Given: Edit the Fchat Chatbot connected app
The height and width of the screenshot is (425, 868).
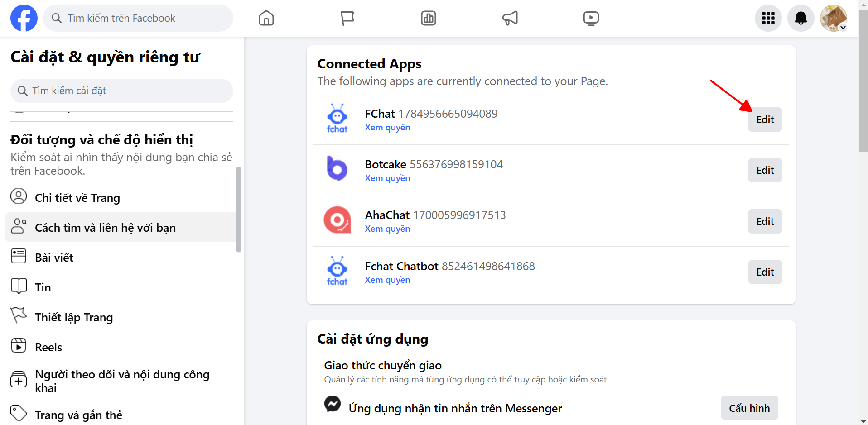Looking at the screenshot, I should [x=765, y=272].
